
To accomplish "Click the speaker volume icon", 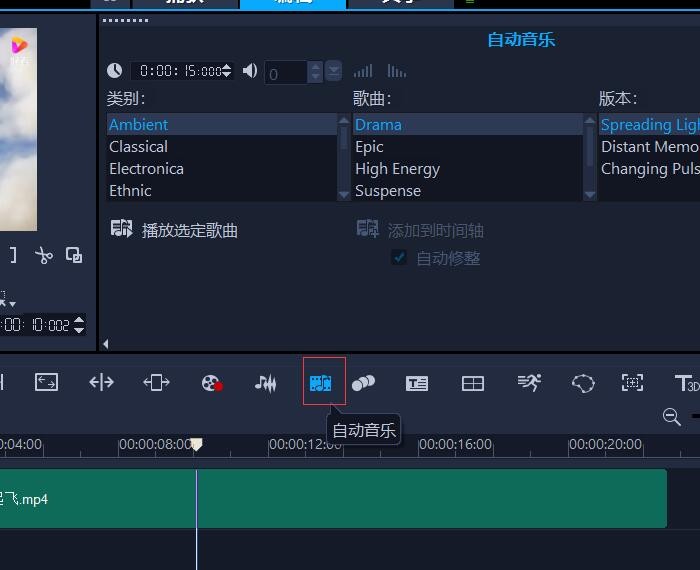I will 250,71.
